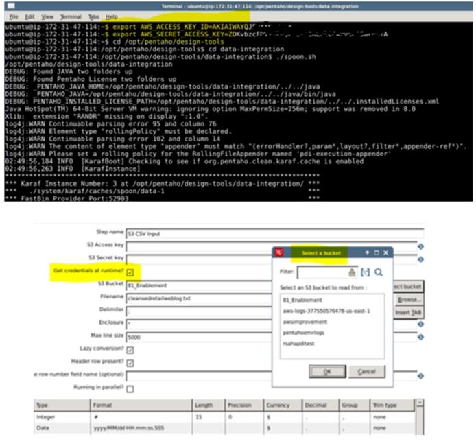Image resolution: width=476 pixels, height=448 pixels.
Task: Click the variable diamond icon beside Enclosure field
Action: pyautogui.click(x=420, y=324)
